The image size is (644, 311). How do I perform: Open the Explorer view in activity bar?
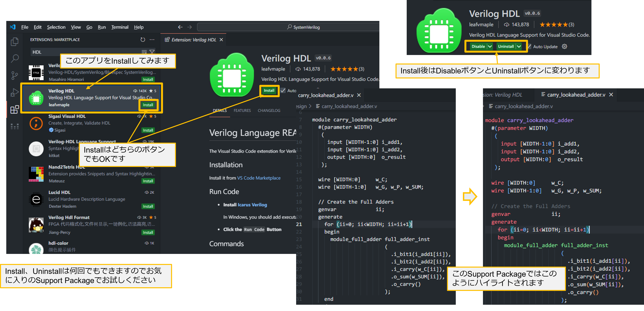pyautogui.click(x=15, y=42)
